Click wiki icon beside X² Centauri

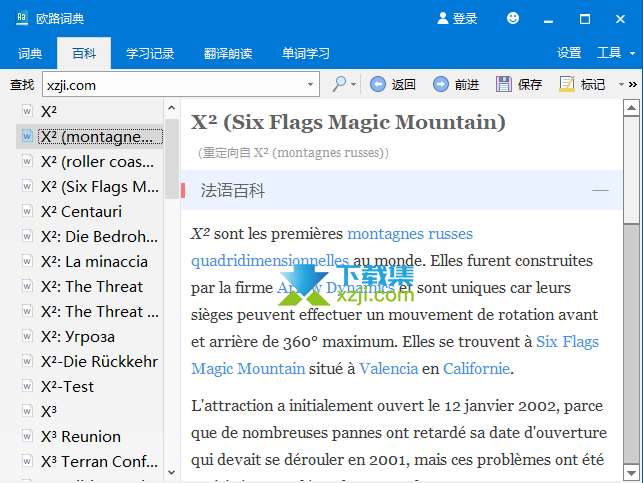(x=27, y=212)
